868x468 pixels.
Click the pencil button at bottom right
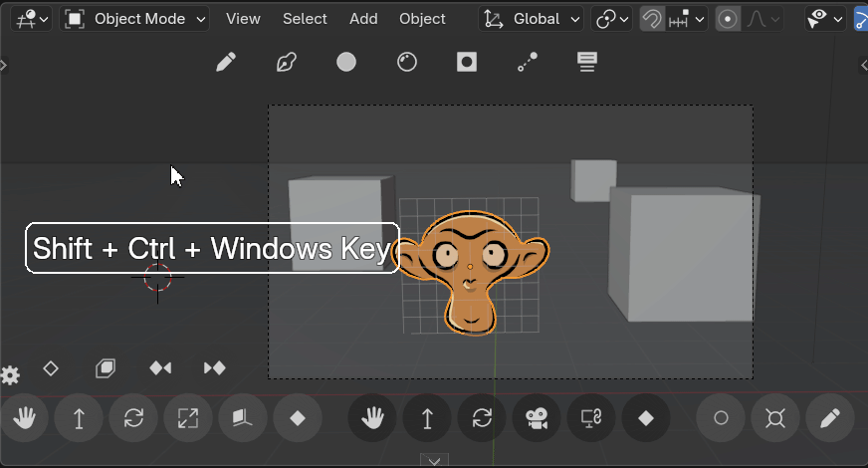coord(830,418)
